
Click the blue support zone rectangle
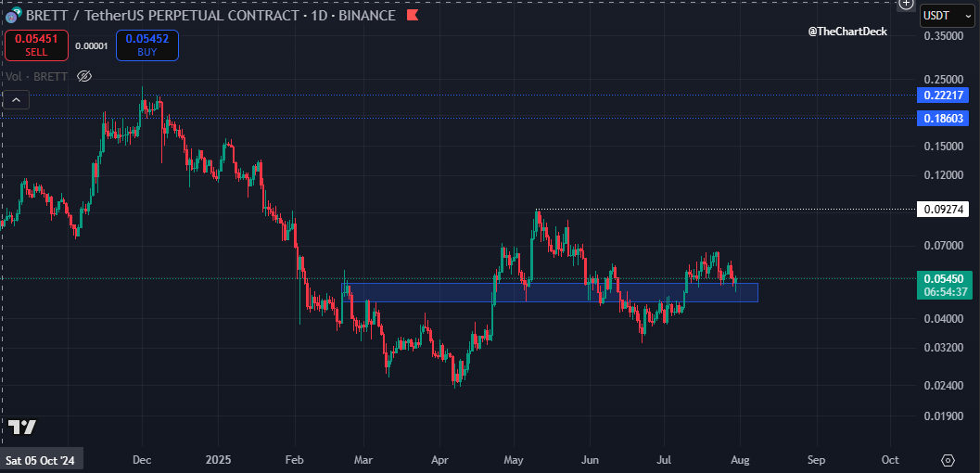coord(550,292)
